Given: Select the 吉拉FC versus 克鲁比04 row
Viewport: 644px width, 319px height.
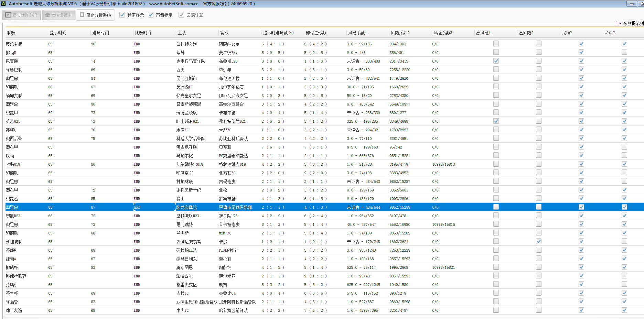Looking at the screenshot, I should coord(182,293).
